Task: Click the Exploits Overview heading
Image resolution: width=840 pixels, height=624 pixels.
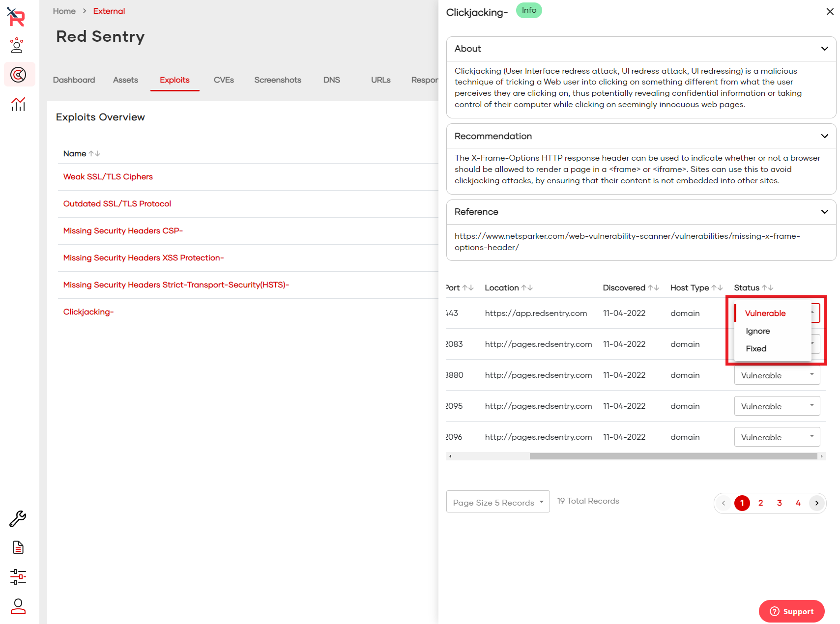Action: (x=100, y=117)
